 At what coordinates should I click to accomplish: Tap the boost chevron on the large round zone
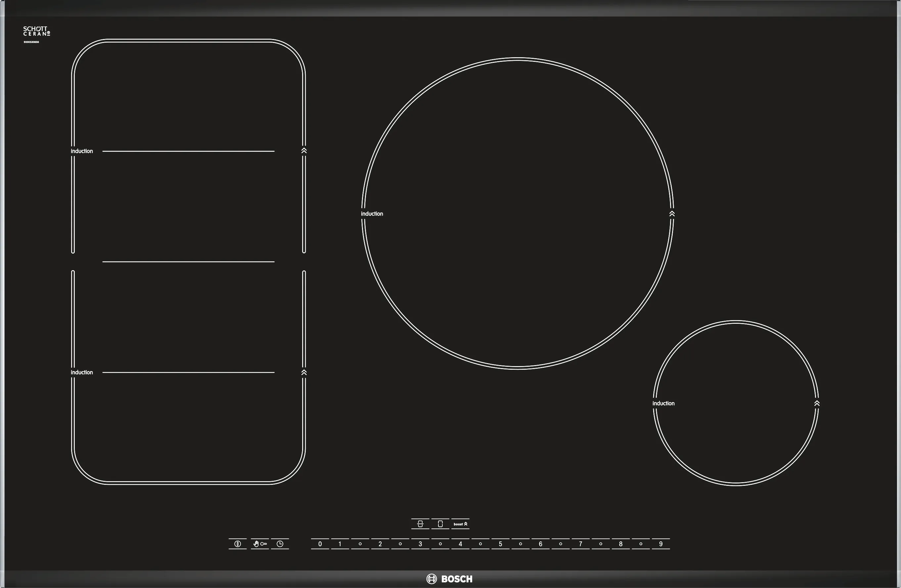pyautogui.click(x=672, y=214)
